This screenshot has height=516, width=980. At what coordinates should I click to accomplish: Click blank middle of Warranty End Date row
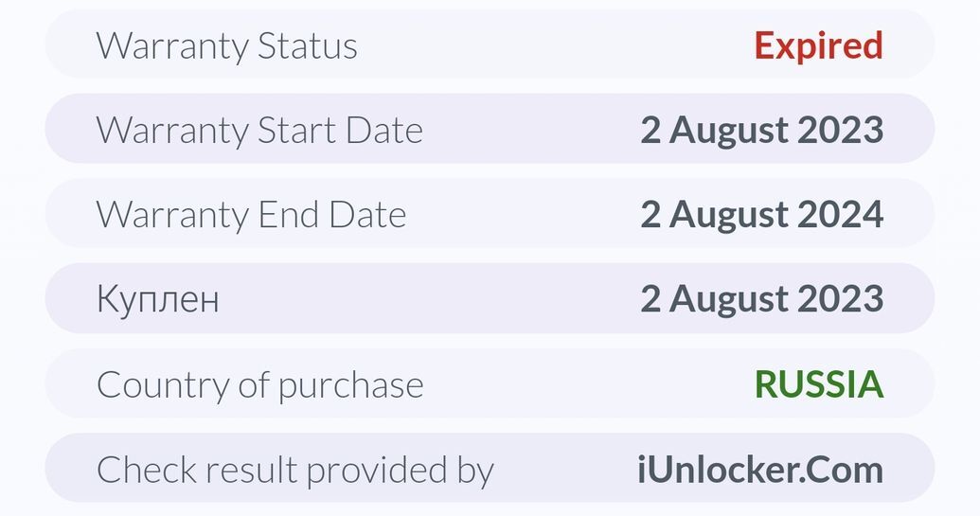click(x=521, y=215)
